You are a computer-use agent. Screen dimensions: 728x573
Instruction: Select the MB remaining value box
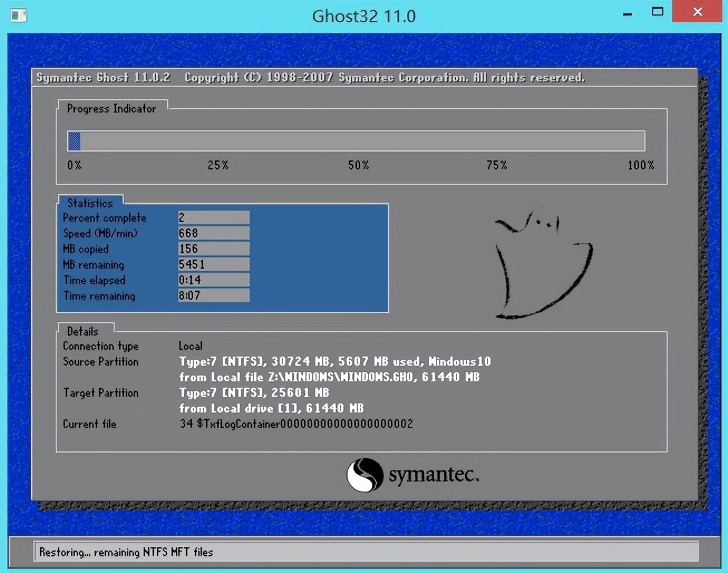[213, 264]
